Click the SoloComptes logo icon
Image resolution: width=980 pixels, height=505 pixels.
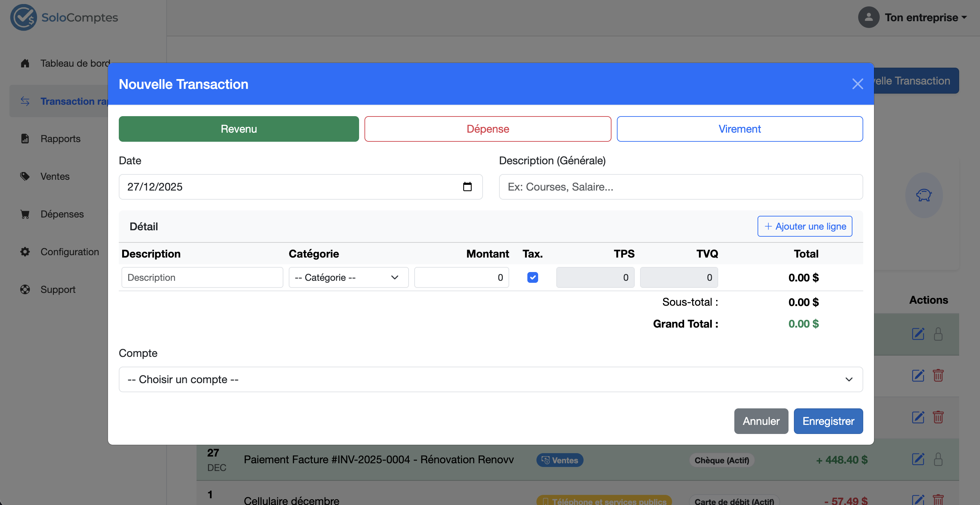point(24,18)
